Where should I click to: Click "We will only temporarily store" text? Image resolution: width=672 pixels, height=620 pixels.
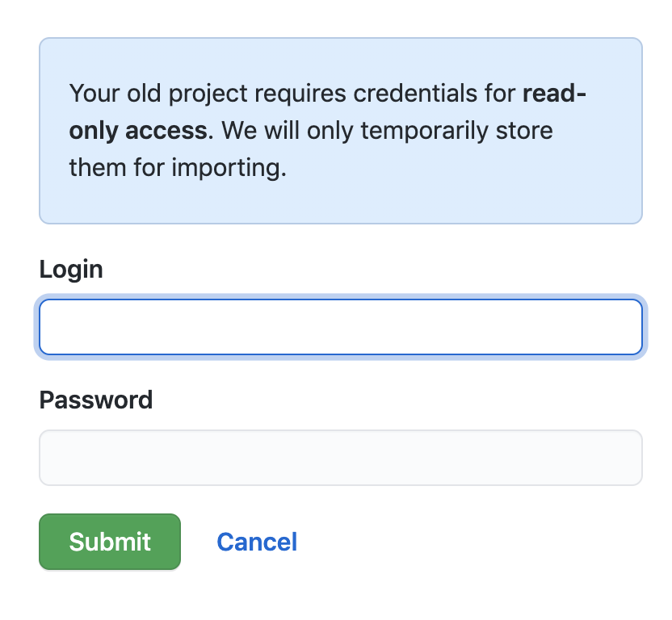pyautogui.click(x=387, y=130)
